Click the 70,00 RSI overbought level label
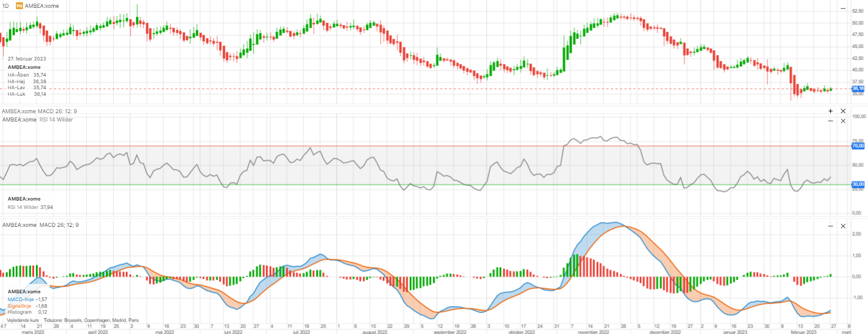868x334 pixels. 858,145
